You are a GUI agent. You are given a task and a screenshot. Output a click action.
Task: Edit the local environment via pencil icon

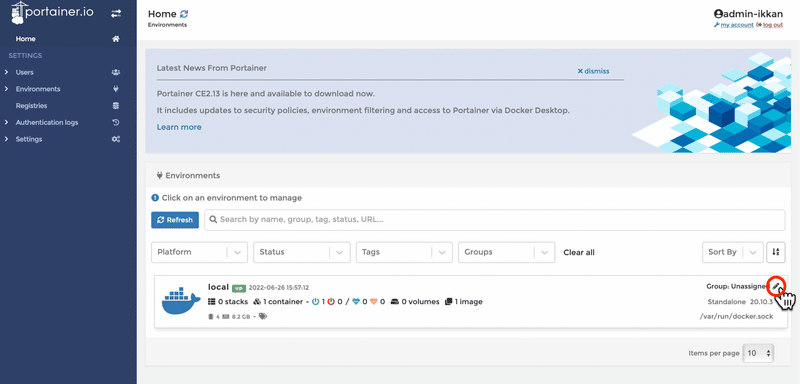(776, 286)
